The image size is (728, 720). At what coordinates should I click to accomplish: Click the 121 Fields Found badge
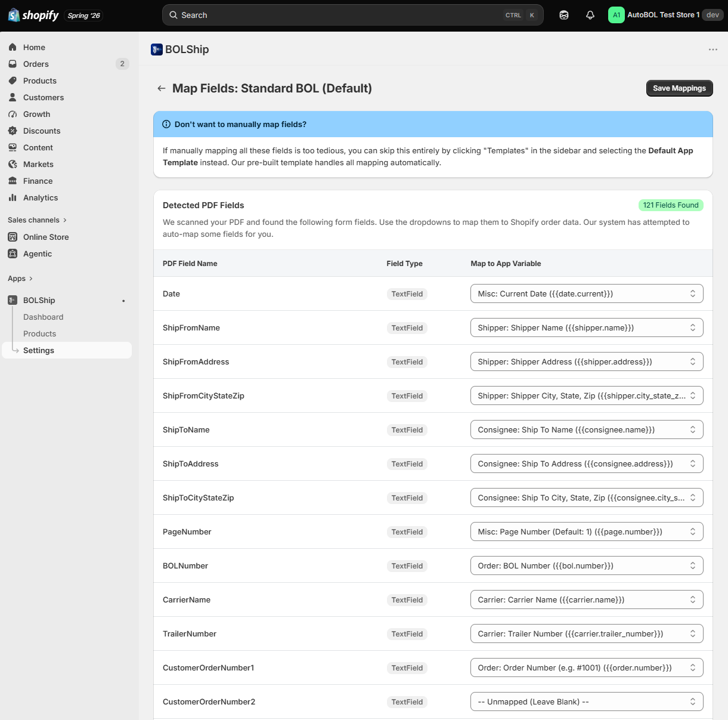coord(671,205)
